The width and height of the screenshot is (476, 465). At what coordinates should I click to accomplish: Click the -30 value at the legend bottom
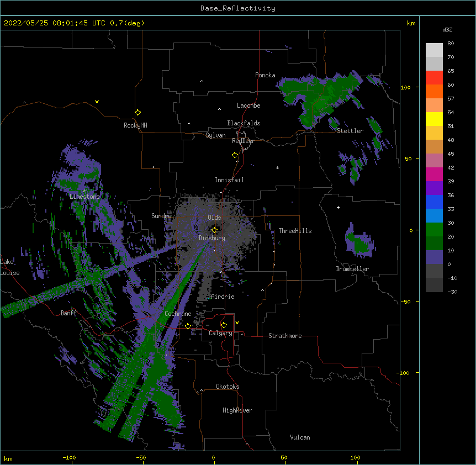pyautogui.click(x=452, y=292)
